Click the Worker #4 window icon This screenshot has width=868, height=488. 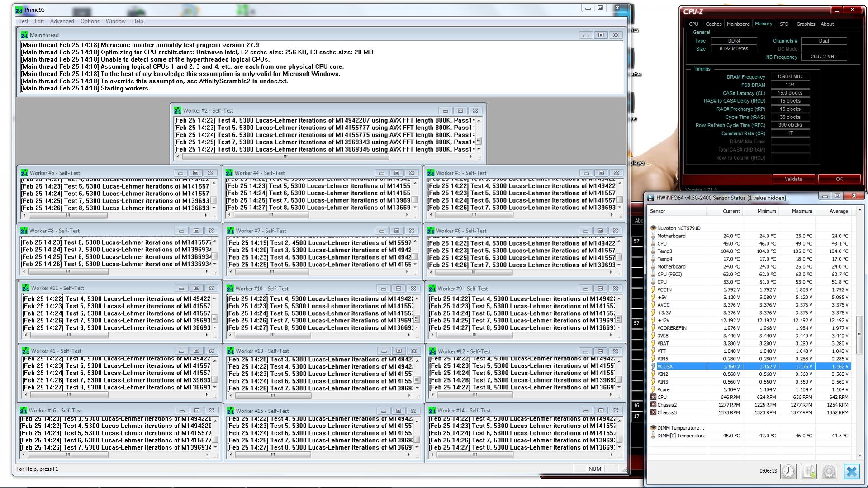click(x=229, y=173)
